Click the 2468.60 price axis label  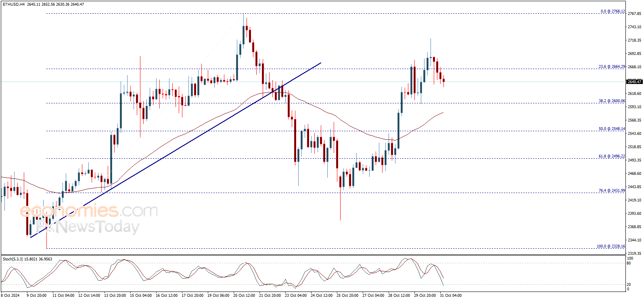[634, 174]
